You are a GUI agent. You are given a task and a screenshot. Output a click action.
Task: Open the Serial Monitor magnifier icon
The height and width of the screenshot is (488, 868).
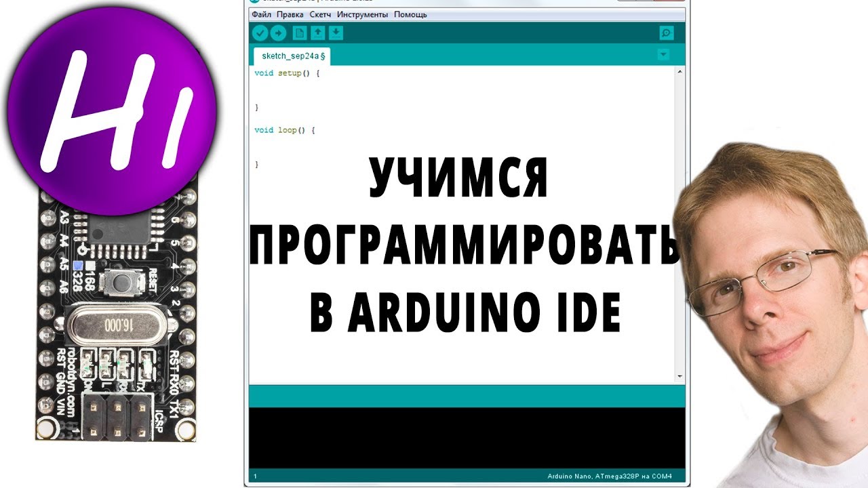[x=667, y=33]
